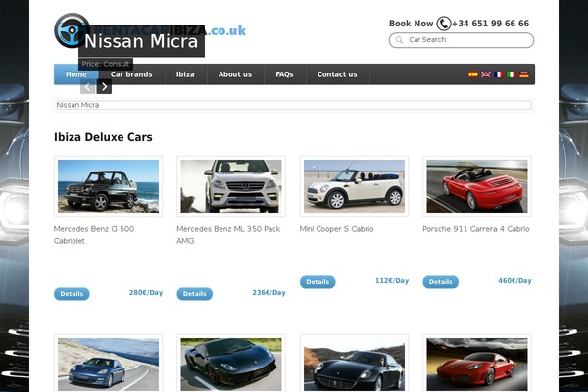Open the blue Porsche Panamera photo
Viewport: 588px width, 392px height.
(109, 364)
